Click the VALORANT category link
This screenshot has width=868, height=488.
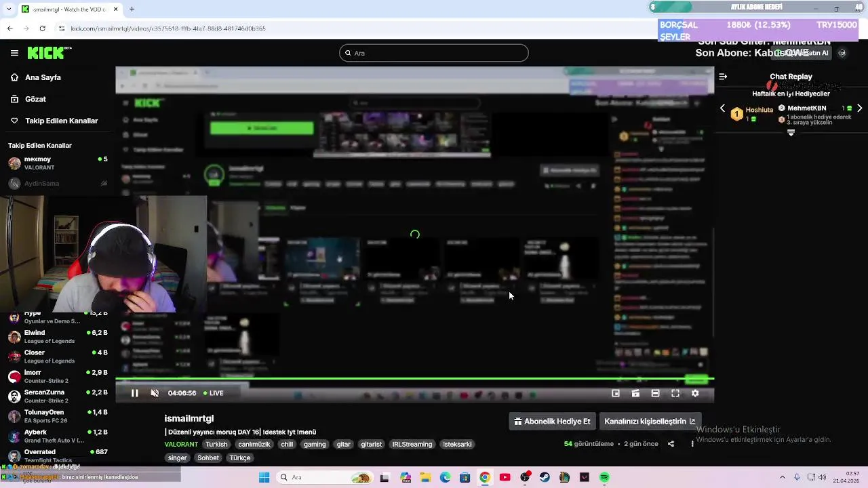(181, 445)
